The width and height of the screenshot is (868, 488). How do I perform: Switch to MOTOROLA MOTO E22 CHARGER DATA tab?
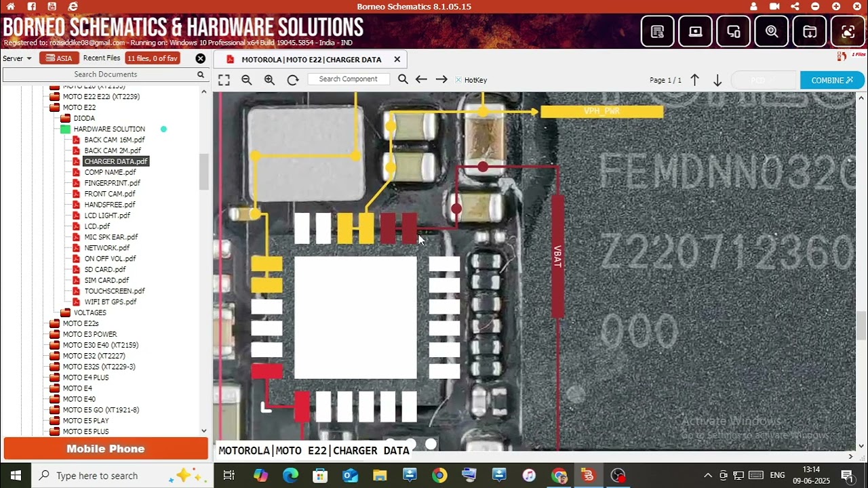[x=311, y=60]
